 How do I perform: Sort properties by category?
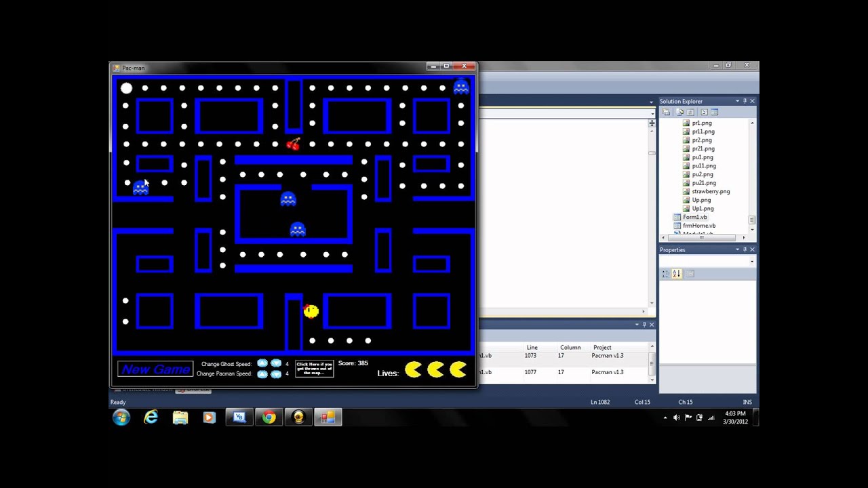click(665, 273)
